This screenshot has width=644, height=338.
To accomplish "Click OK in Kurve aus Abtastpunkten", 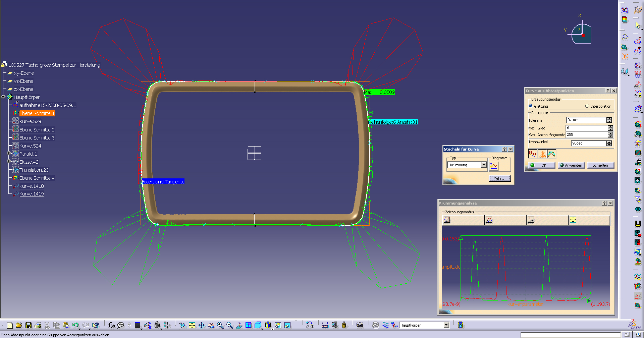I will click(542, 165).
